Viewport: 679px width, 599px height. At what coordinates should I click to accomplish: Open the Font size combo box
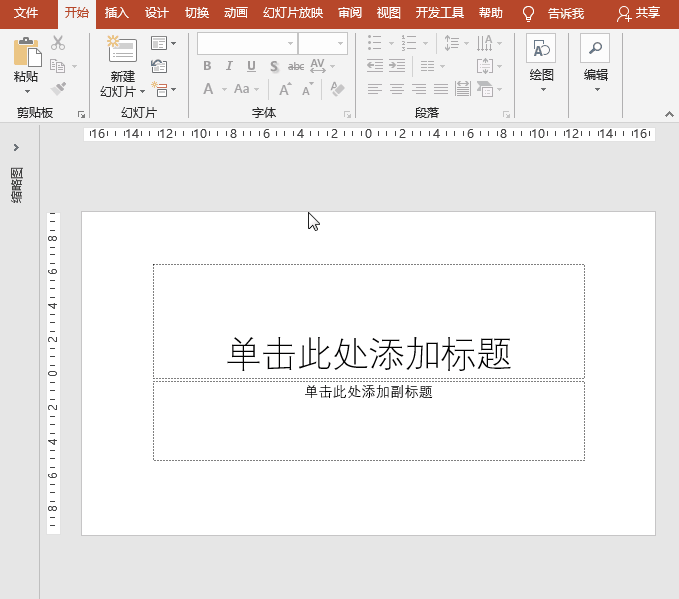coord(323,43)
